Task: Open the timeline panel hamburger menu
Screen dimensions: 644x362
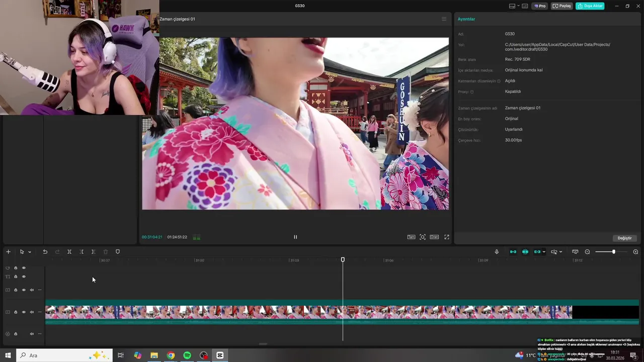Action: pyautogui.click(x=444, y=19)
